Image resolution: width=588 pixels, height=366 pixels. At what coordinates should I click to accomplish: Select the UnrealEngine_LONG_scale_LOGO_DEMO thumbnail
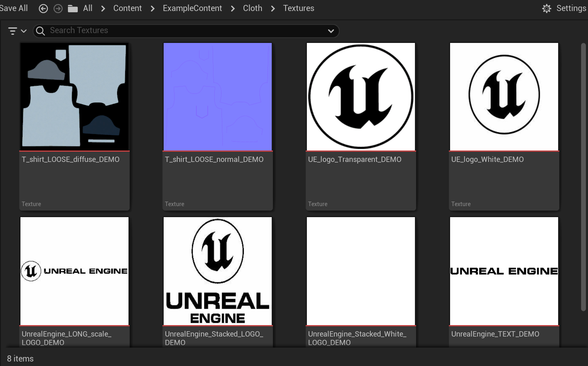[74, 271]
